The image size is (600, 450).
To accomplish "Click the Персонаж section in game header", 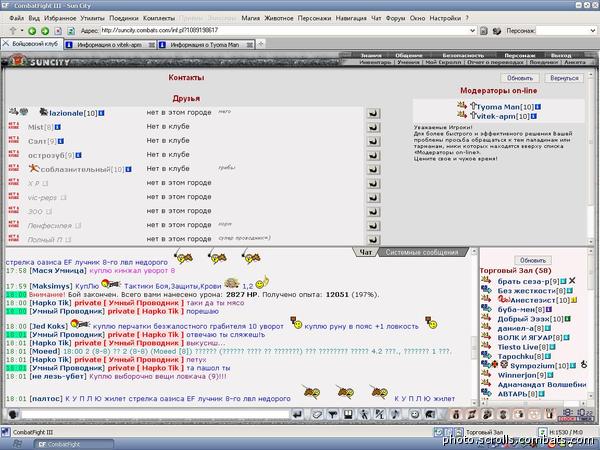I will pyautogui.click(x=519, y=55).
